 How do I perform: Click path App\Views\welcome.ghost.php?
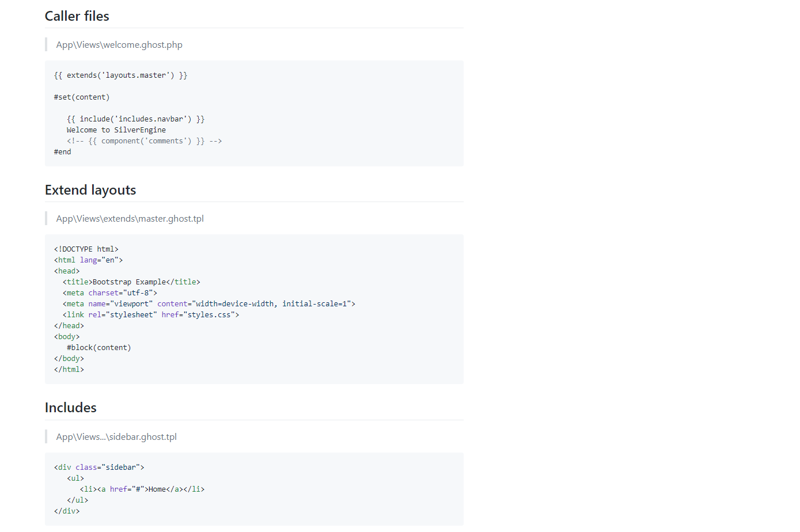[x=119, y=45]
